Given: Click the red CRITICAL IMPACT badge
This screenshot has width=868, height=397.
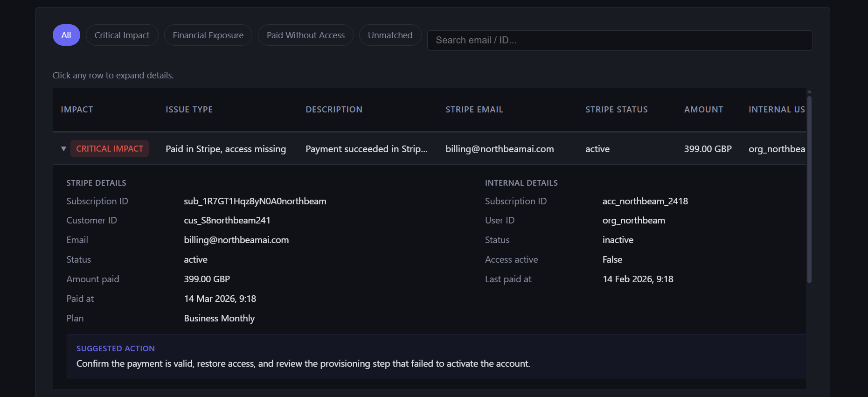Looking at the screenshot, I should tap(110, 149).
